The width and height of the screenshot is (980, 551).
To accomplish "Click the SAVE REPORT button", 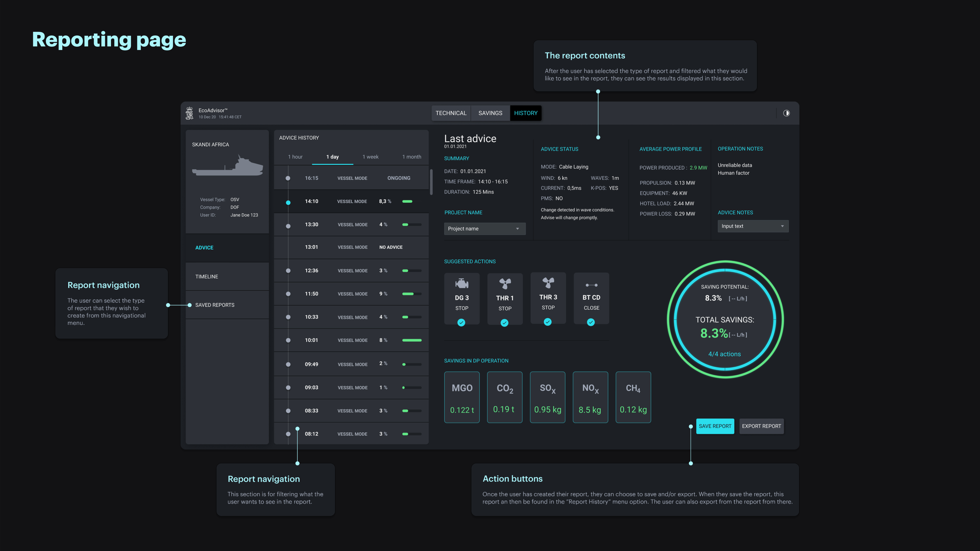I will point(715,426).
